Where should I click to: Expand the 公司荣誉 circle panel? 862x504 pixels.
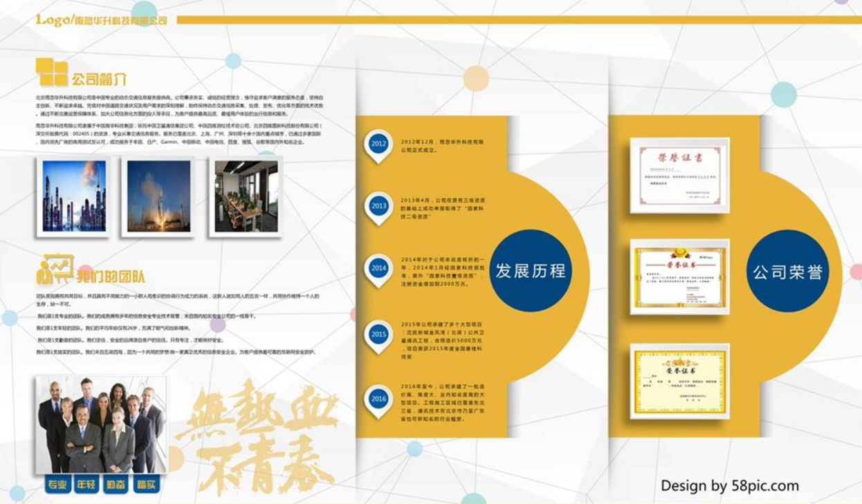787,270
